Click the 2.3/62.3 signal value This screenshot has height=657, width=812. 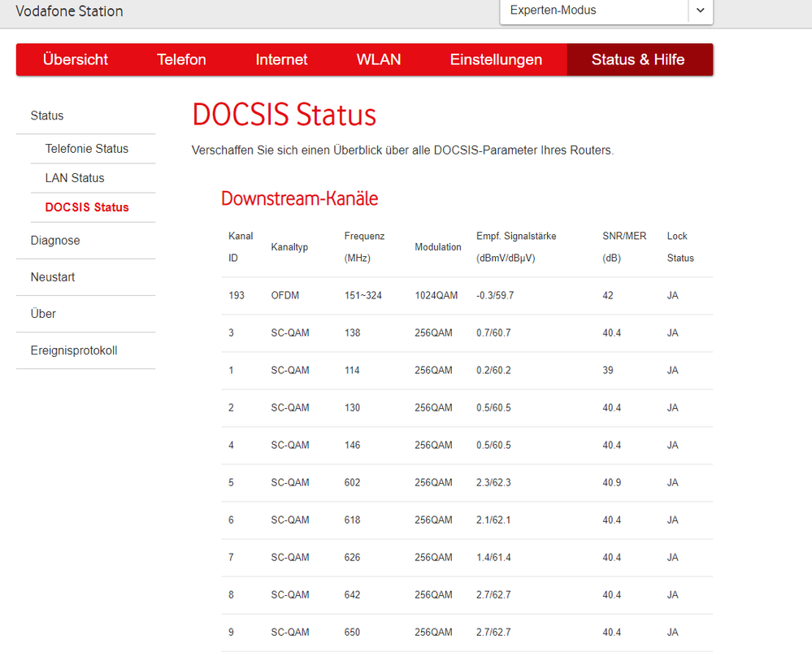493,482
